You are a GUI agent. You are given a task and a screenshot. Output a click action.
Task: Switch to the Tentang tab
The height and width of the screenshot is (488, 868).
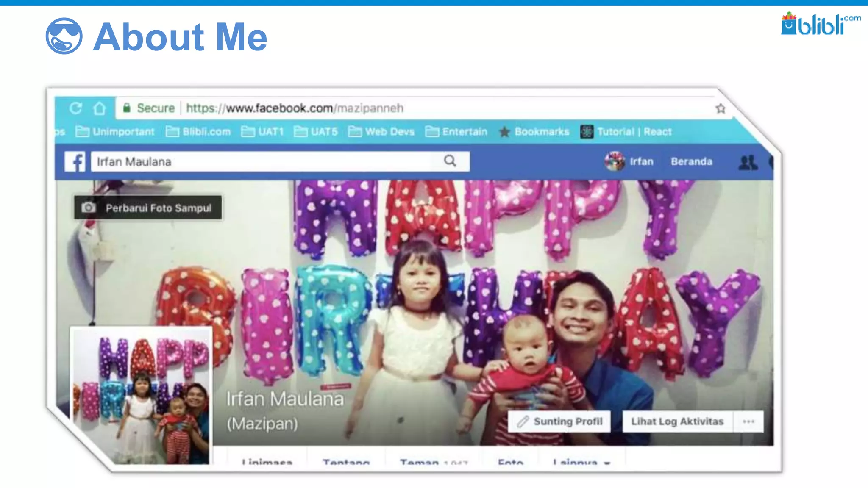pos(346,462)
